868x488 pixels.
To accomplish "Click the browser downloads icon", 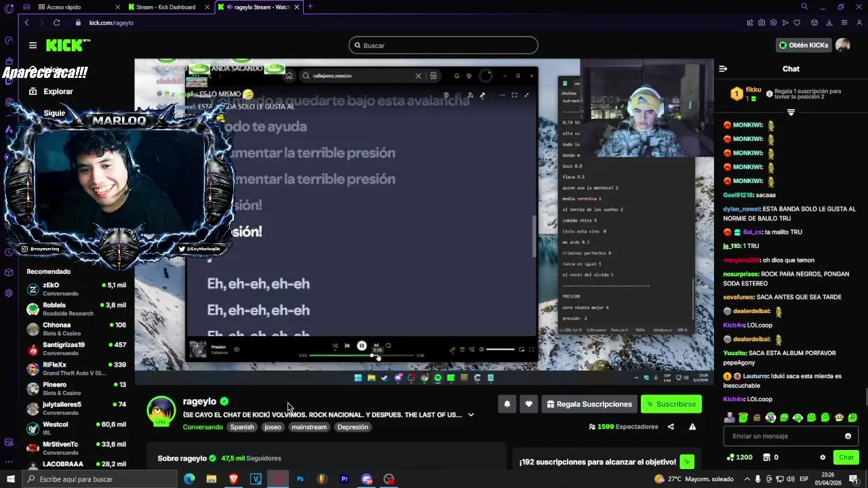I will (x=829, y=22).
